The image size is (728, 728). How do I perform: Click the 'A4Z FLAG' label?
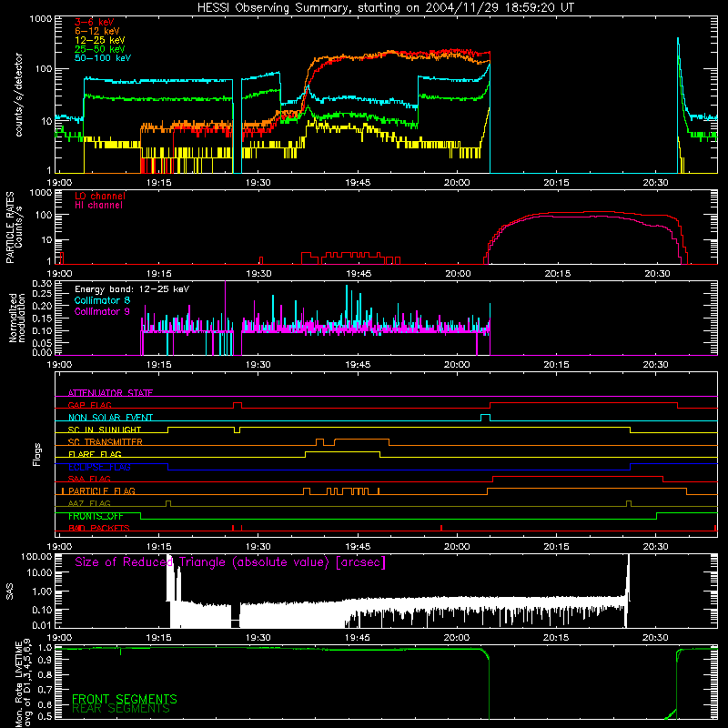click(x=89, y=503)
